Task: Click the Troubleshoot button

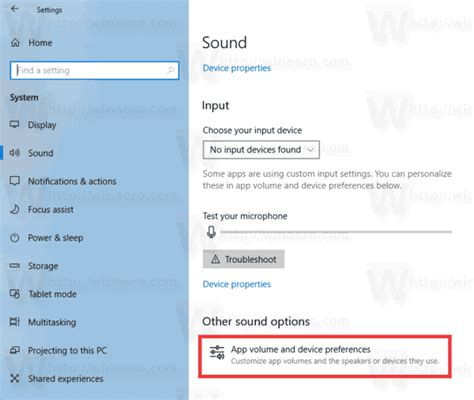Action: coord(244,259)
